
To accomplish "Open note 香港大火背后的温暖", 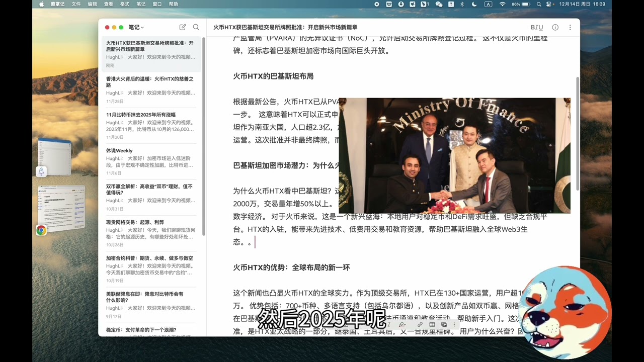I will [150, 90].
